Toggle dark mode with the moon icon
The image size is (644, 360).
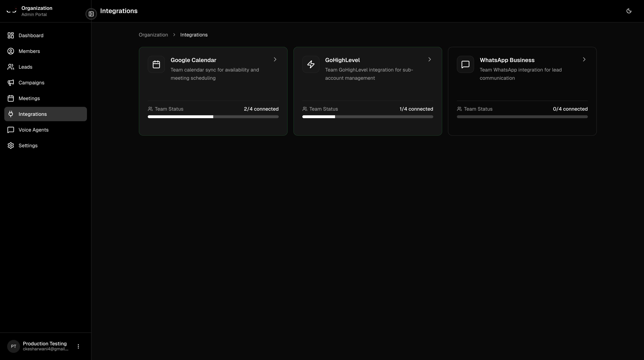point(629,11)
